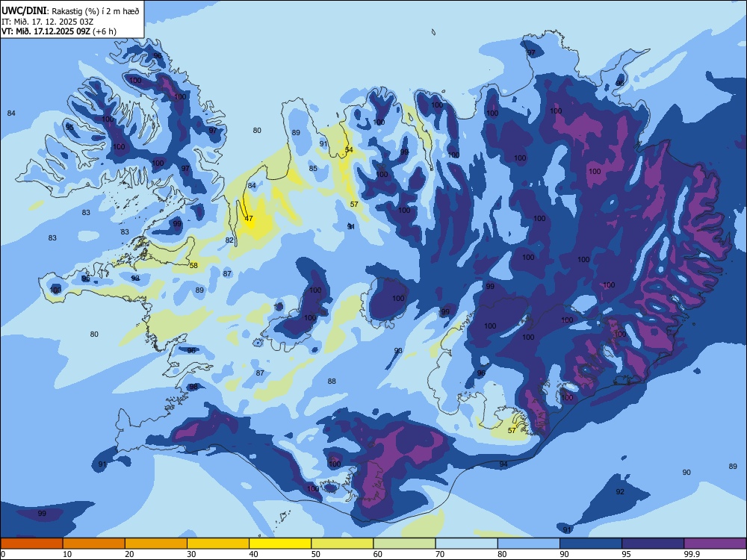Click the navy 95–99.9 legend swatch
747x560 pixels.
tap(653, 544)
